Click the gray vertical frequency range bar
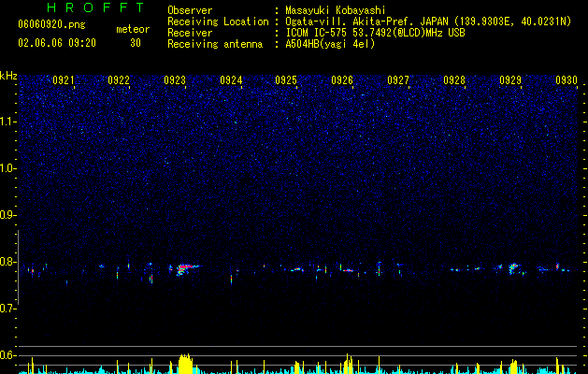 [x=19, y=267]
